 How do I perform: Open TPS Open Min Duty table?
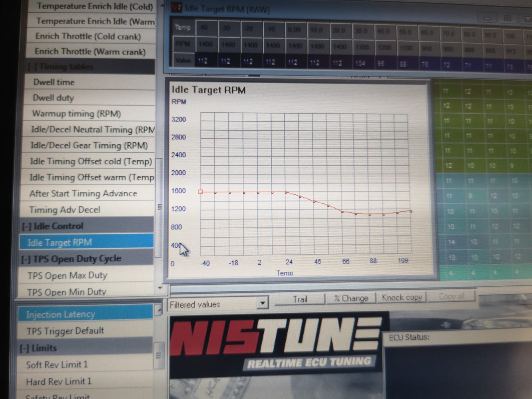click(86, 292)
